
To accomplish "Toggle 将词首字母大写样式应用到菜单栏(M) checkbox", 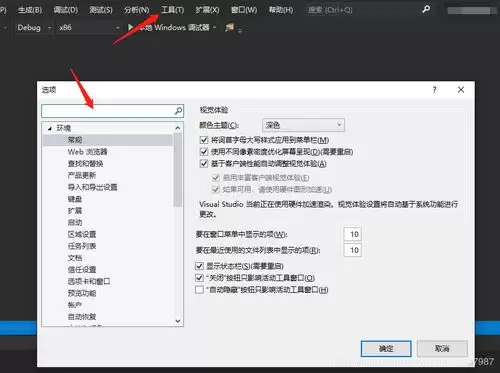I will click(x=204, y=140).
